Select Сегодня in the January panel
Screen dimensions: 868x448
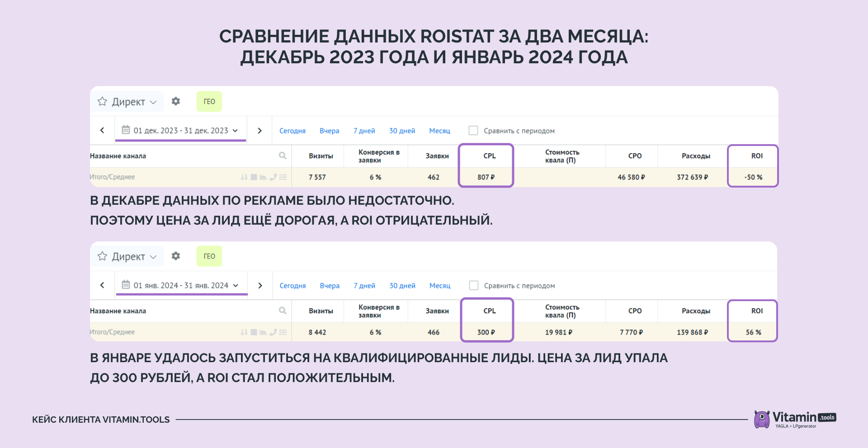[x=292, y=286]
